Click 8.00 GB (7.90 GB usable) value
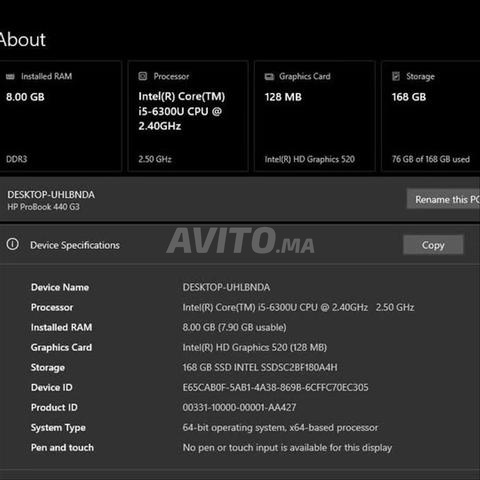The width and height of the screenshot is (480, 480). 234,327
